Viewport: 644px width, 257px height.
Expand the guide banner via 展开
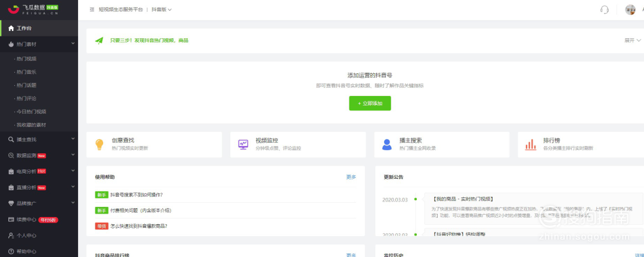(633, 40)
